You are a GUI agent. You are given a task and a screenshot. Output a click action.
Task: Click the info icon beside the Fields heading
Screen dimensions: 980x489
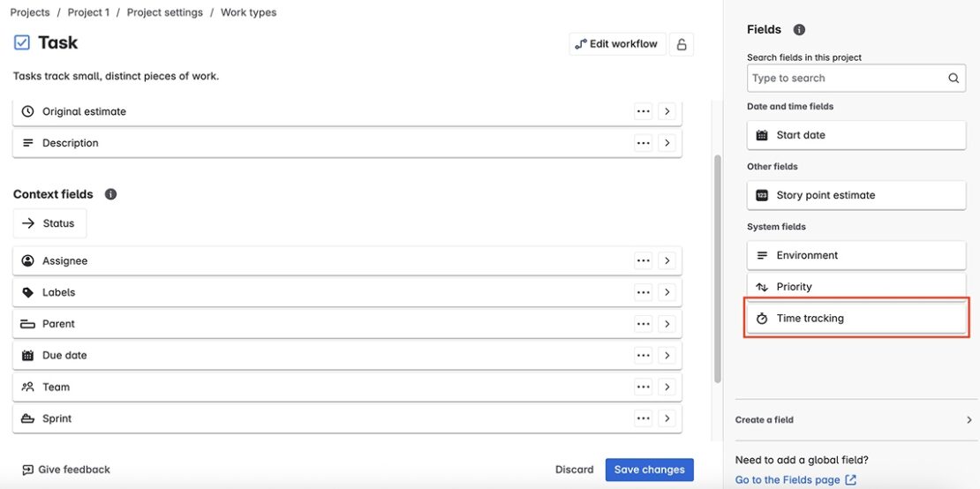[799, 29]
